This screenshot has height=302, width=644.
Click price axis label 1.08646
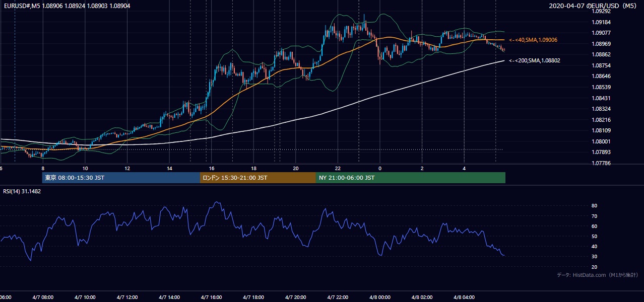601,76
